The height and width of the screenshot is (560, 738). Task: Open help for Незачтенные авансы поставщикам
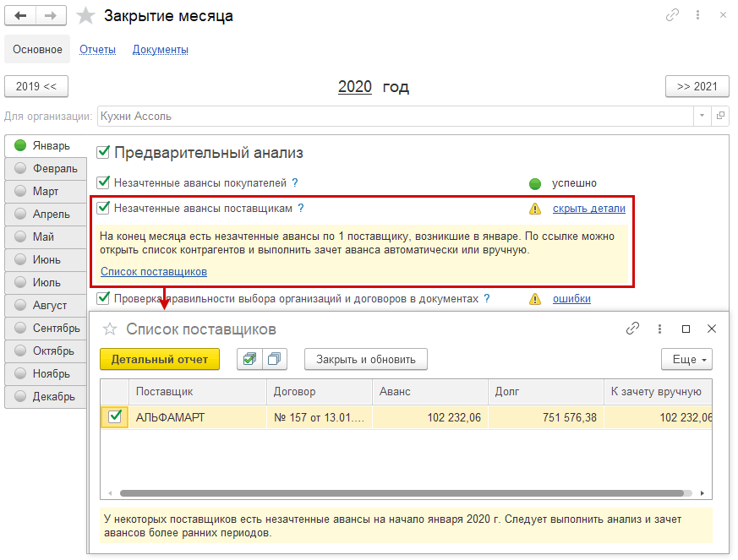(x=301, y=208)
